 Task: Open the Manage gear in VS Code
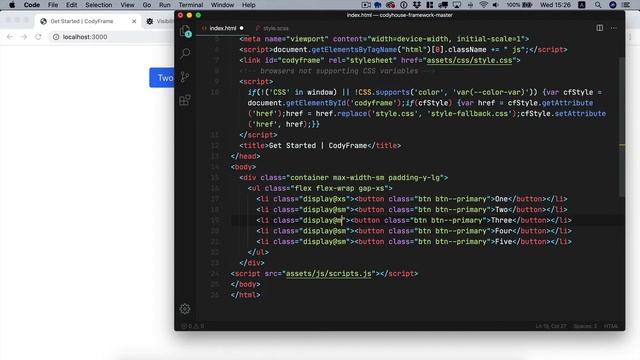(185, 309)
